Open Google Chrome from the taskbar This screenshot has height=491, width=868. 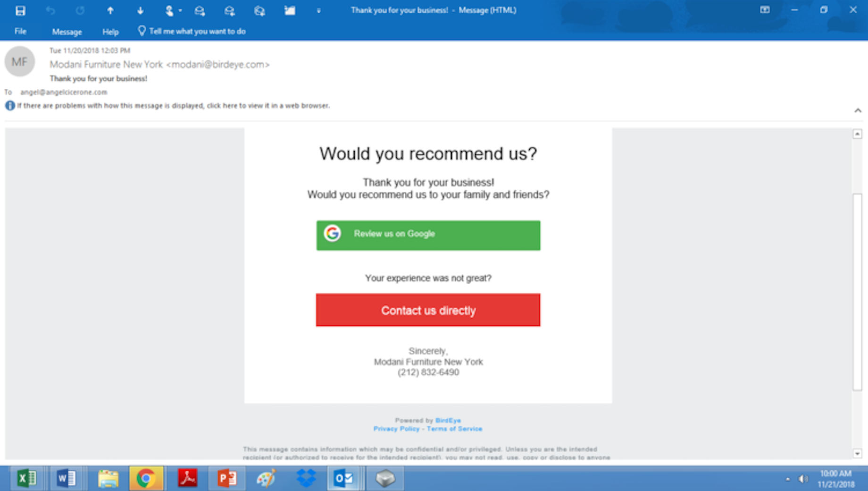(146, 478)
